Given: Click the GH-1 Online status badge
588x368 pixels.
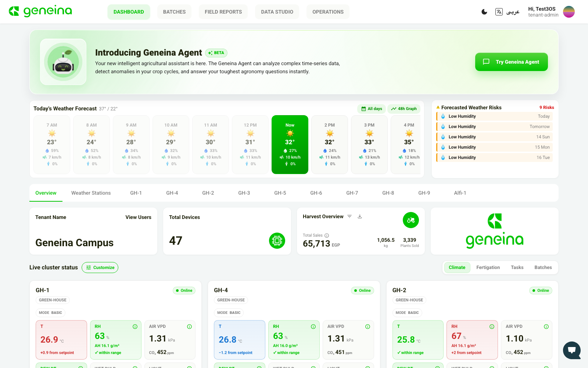Looking at the screenshot, I should (x=184, y=290).
